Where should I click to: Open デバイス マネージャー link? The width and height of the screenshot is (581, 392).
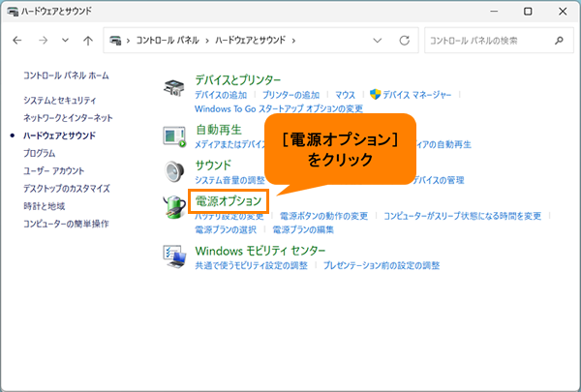(416, 95)
